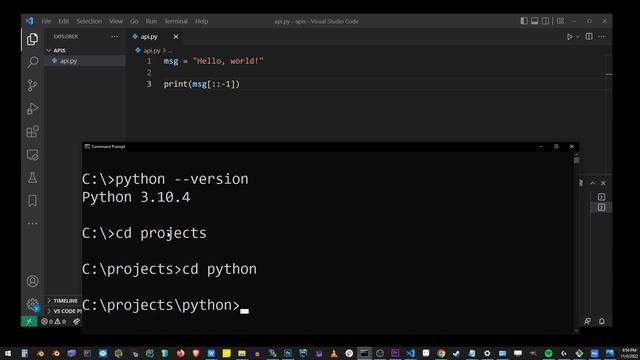Open the run button dropdown arrow

point(578,37)
